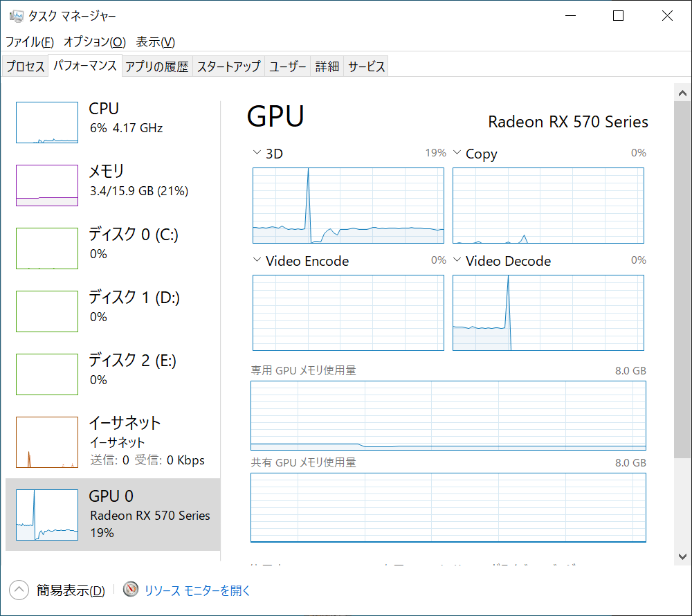Open the ファイル(F) menu
Viewport: 692px width, 616px height.
click(x=29, y=42)
